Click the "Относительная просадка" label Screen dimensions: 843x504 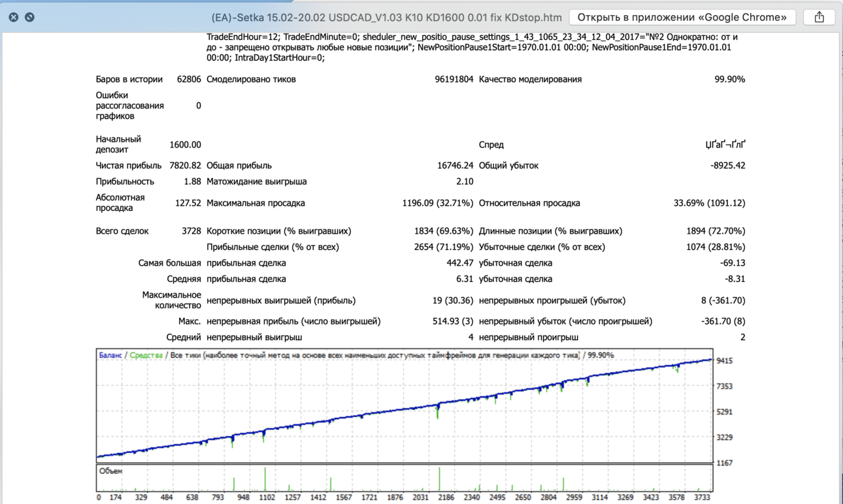click(529, 203)
